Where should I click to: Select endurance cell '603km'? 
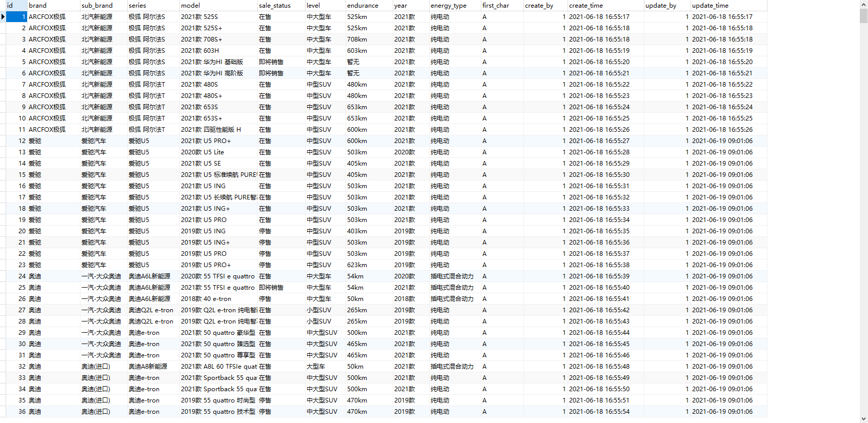(369, 51)
